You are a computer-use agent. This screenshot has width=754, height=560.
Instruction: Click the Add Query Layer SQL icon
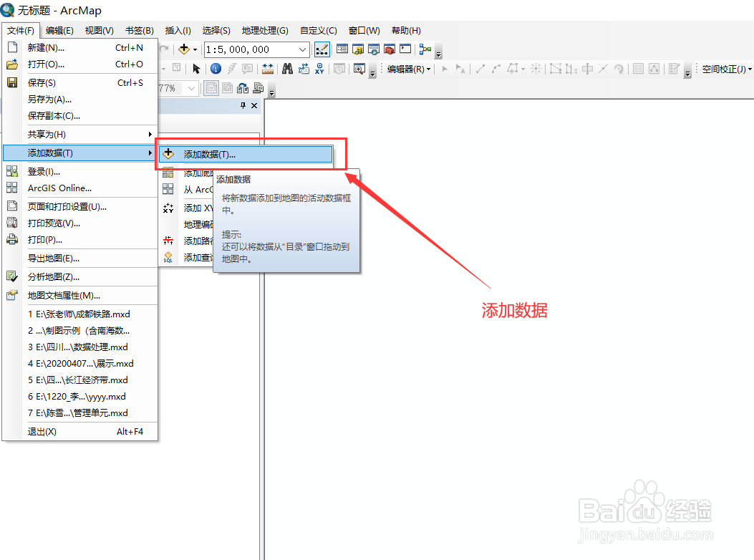pos(168,257)
